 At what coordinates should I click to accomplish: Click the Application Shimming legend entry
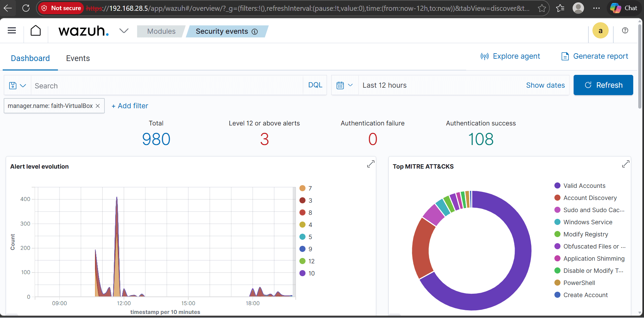click(x=590, y=259)
